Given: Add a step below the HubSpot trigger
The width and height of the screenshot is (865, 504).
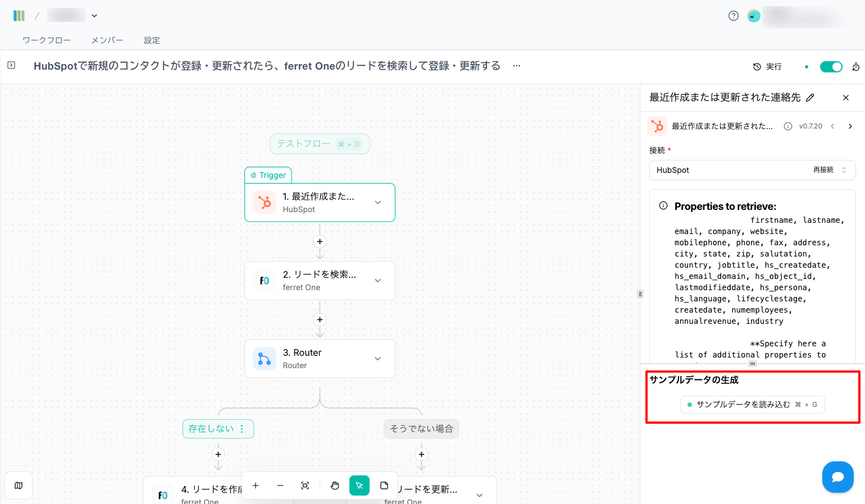Looking at the screenshot, I should 320,241.
